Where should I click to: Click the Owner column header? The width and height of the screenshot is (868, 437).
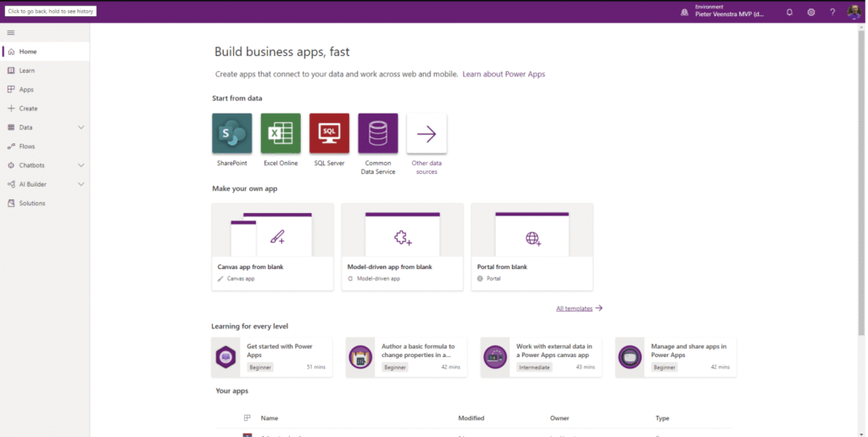point(559,418)
